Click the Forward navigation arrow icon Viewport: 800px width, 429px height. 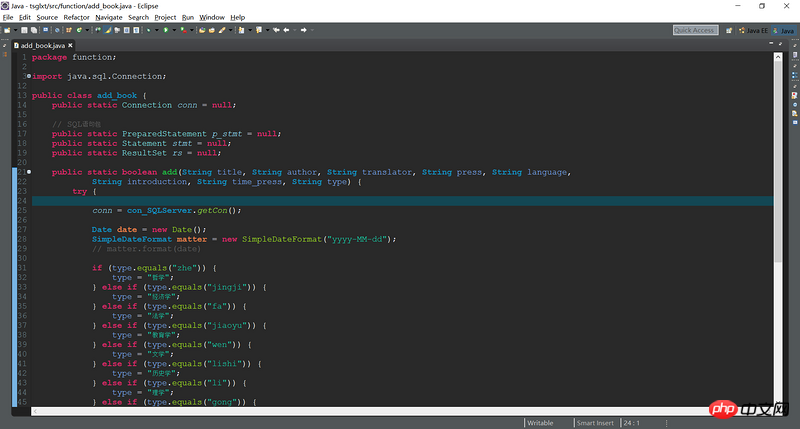point(303,30)
